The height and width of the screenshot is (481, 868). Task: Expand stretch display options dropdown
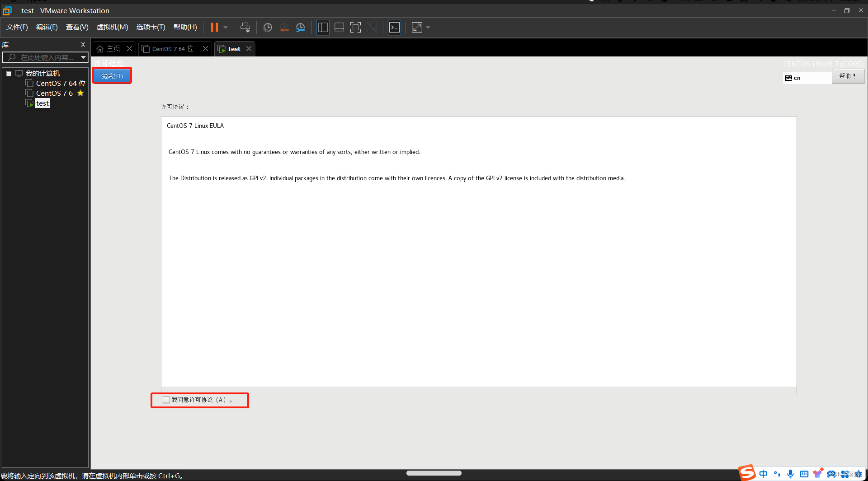[428, 28]
